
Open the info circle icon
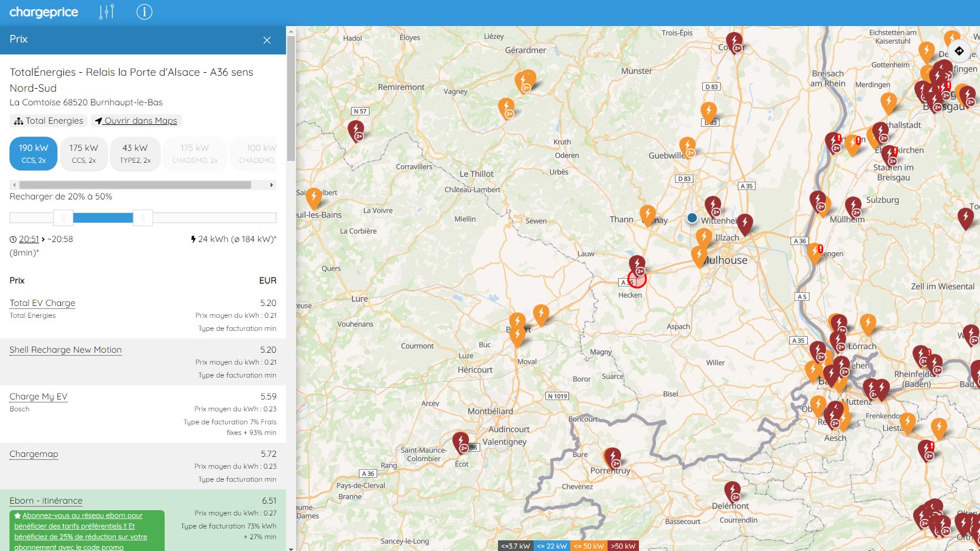[144, 12]
